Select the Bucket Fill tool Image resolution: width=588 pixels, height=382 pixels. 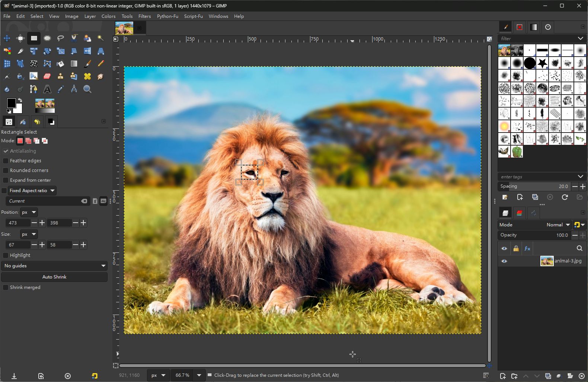pos(61,64)
